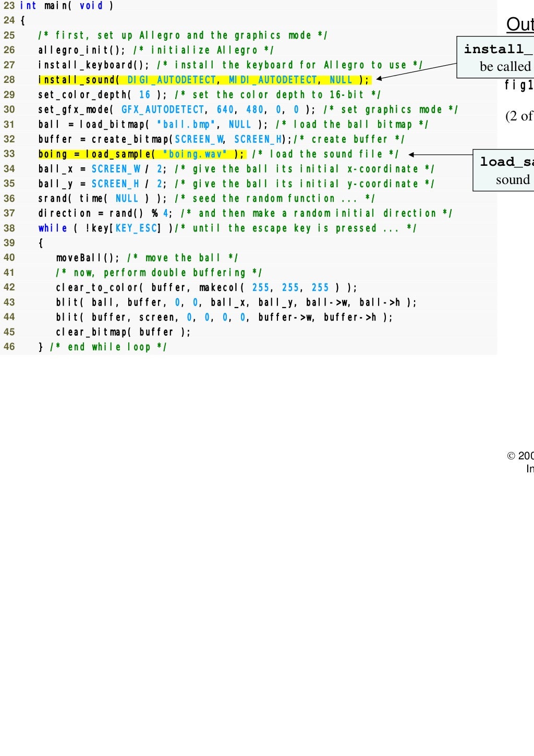This screenshot has height=756, width=534.
Task: Click the 'set the color depth to 16-bit' comment
Action: [277, 95]
